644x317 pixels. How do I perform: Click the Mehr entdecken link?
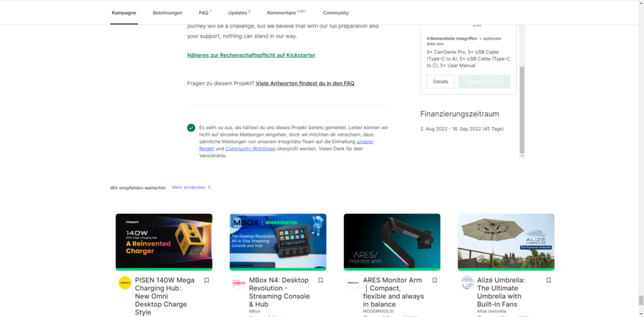coord(189,187)
